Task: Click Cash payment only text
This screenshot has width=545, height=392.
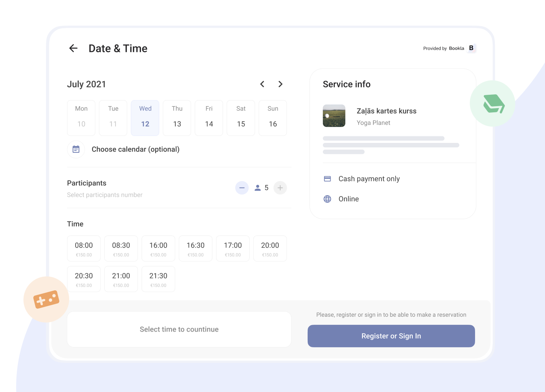Action: (x=369, y=179)
